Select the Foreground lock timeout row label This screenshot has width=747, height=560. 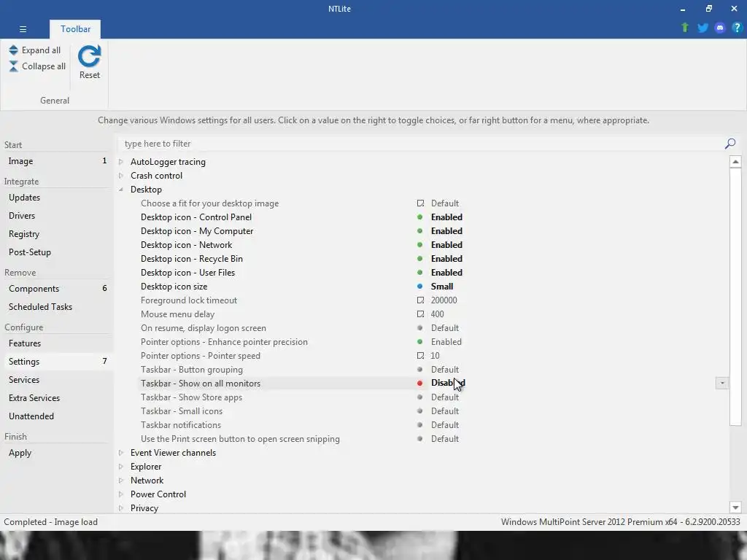coord(189,300)
